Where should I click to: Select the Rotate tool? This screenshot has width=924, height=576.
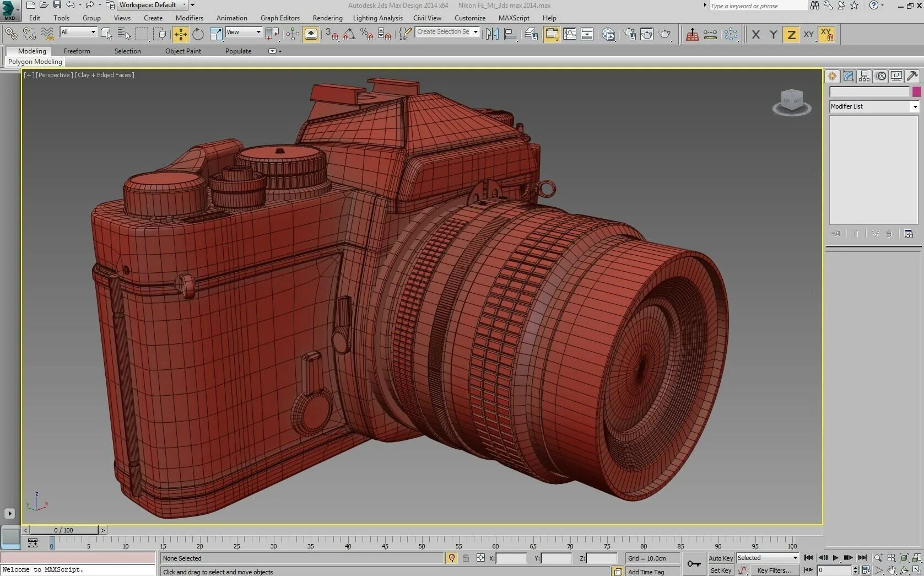coord(198,34)
